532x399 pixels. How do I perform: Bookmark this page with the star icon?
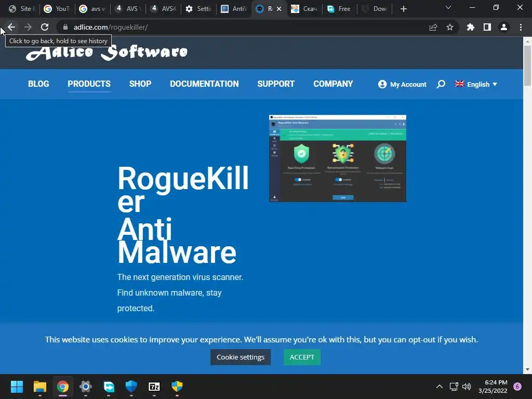point(450,27)
